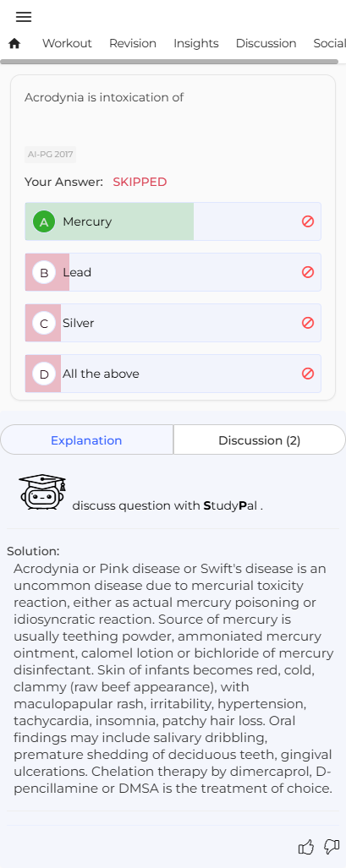
Task: Select answer circle C
Action: pyautogui.click(x=44, y=324)
